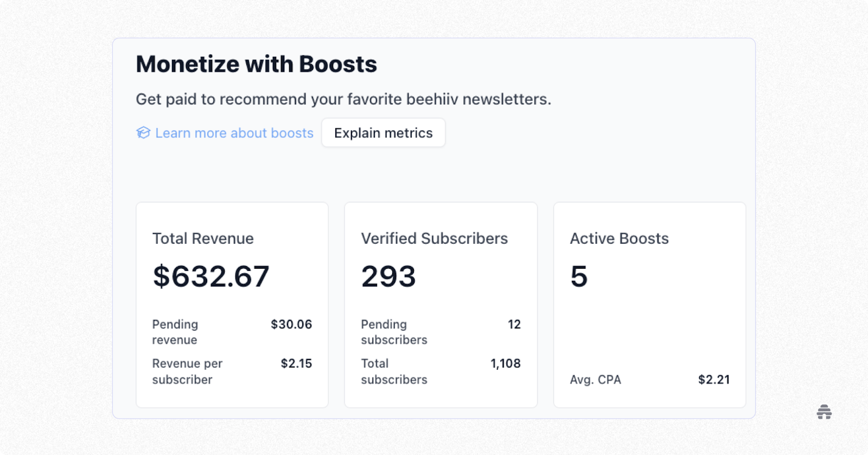Screen dimensions: 868x455
Task: Select the Verified Subscribers card title
Action: point(434,238)
